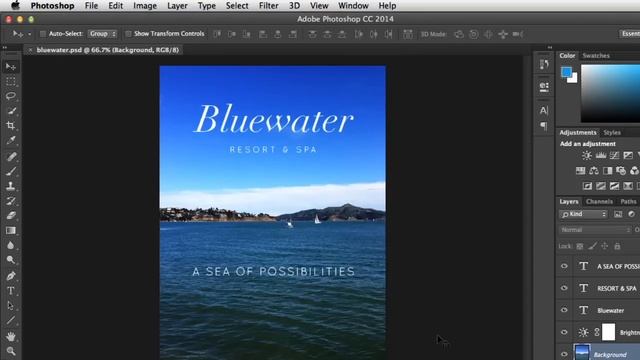Select the Path Selection tool
The image size is (640, 360).
point(11,305)
